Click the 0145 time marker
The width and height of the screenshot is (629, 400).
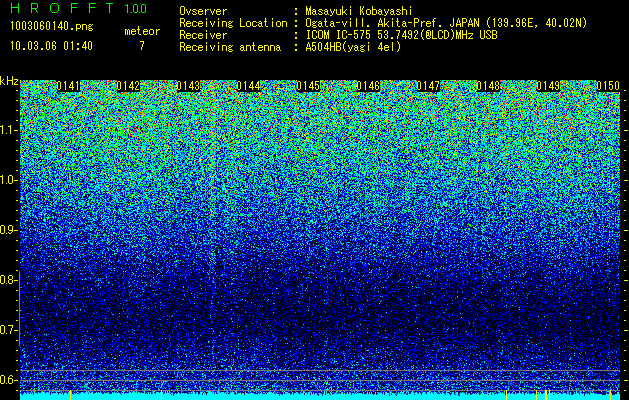click(x=308, y=86)
